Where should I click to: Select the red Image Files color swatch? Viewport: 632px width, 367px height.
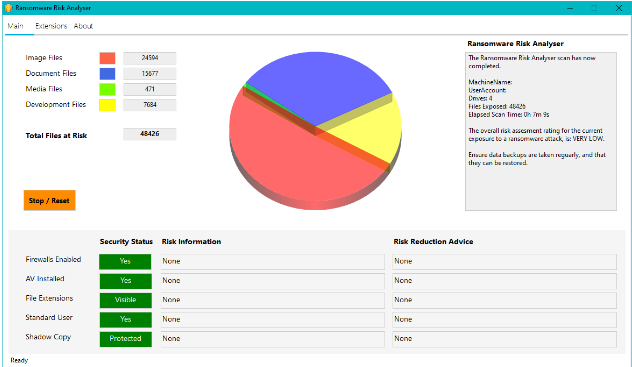pyautogui.click(x=108, y=58)
